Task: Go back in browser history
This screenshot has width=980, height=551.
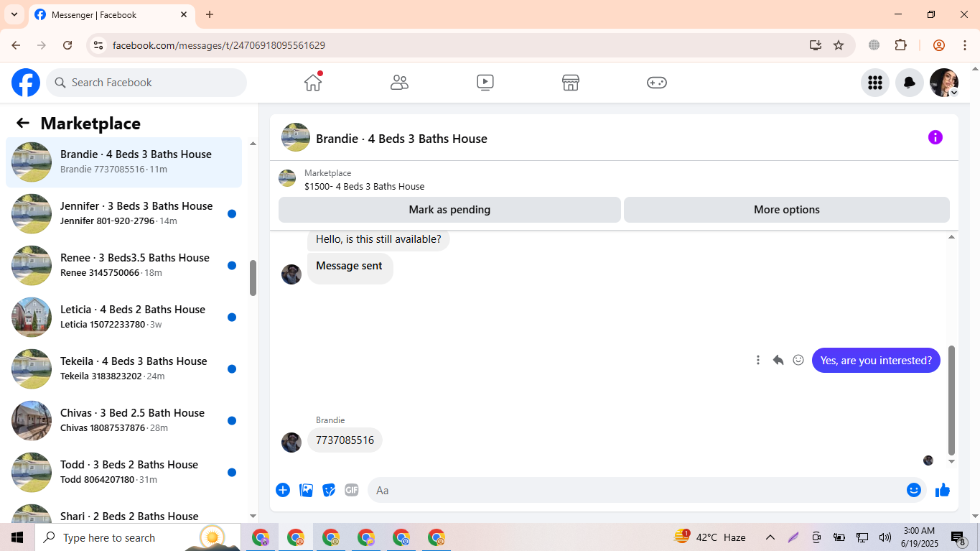Action: [x=16, y=45]
